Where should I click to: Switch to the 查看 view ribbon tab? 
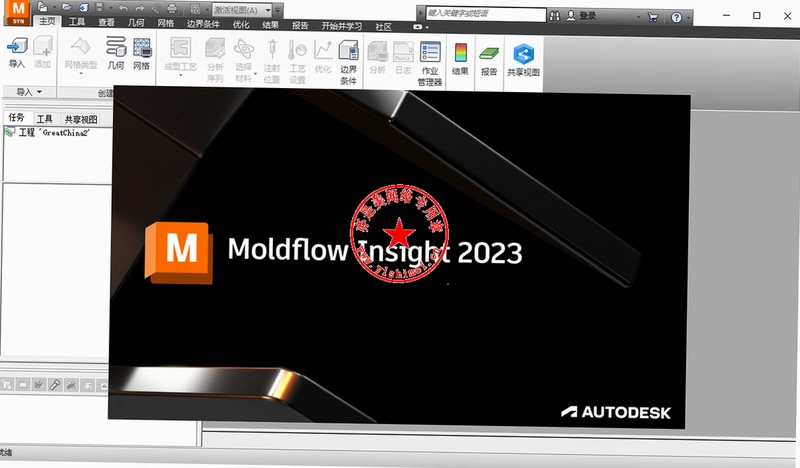107,22
